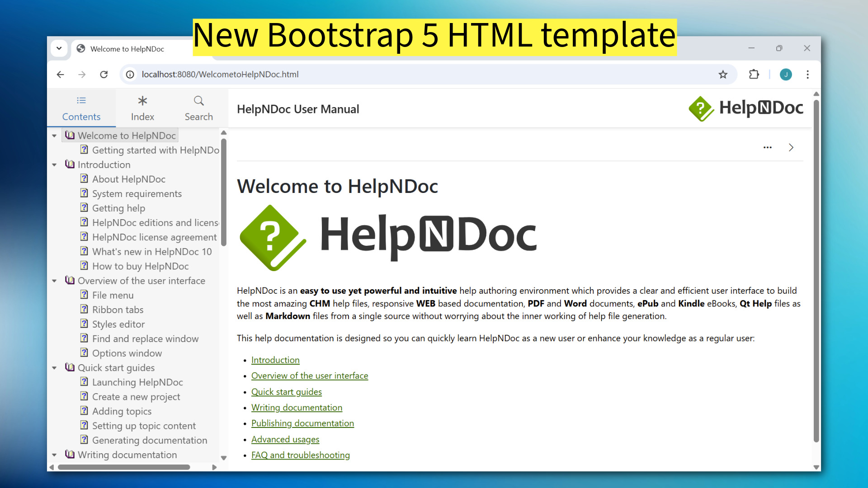This screenshot has width=868, height=488.
Task: Click the large HelpNDoc logo image
Action: (388, 238)
